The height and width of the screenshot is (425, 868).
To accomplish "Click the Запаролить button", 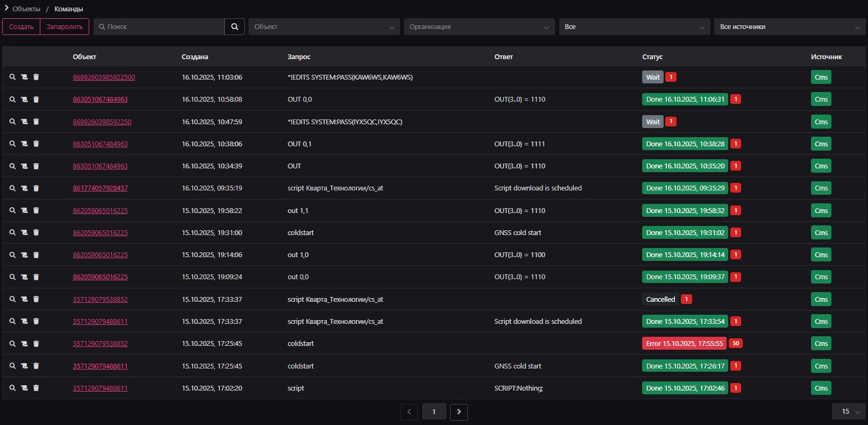I will (65, 26).
